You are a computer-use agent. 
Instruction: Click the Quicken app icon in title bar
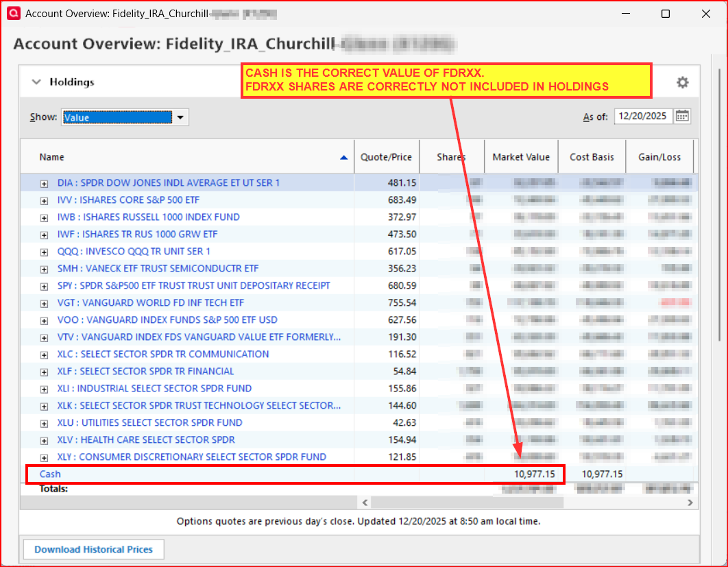point(14,14)
